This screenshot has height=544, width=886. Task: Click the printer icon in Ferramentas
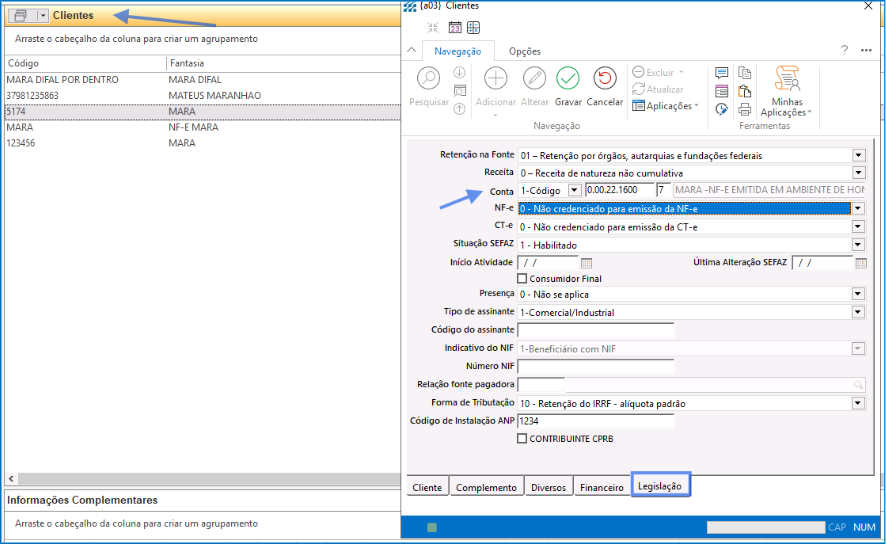point(744,109)
